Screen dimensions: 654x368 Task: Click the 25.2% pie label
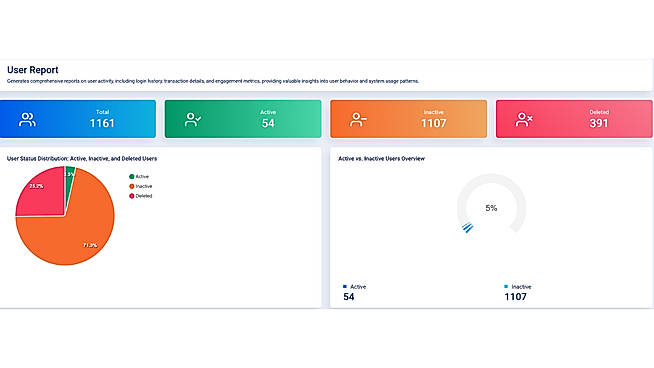tap(36, 186)
